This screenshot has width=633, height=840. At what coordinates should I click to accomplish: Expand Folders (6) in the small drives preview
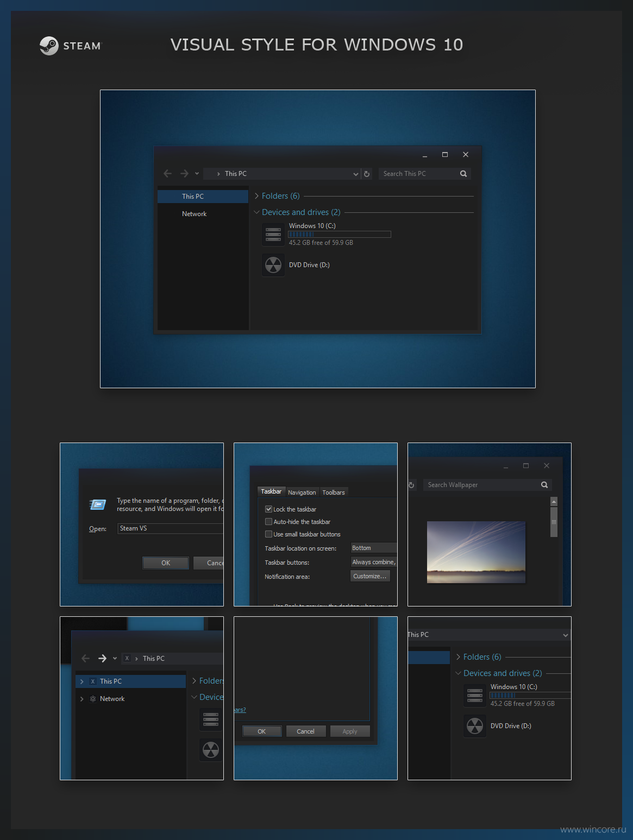(x=458, y=657)
